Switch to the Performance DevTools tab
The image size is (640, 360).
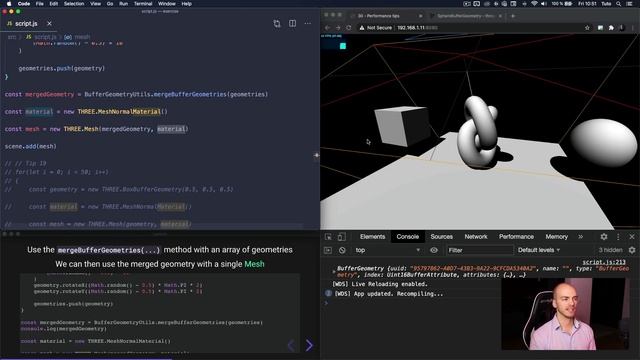(x=516, y=237)
